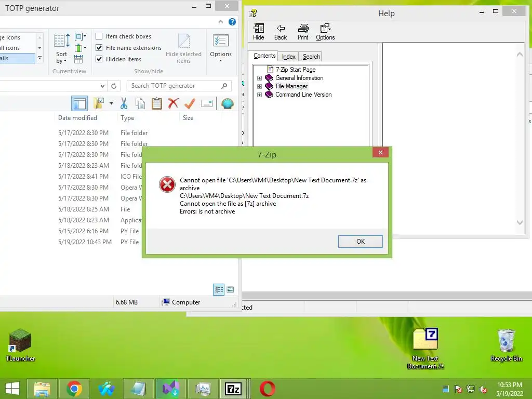Image resolution: width=532 pixels, height=399 pixels.
Task: Open Chrome from the taskbar
Action: click(x=74, y=389)
